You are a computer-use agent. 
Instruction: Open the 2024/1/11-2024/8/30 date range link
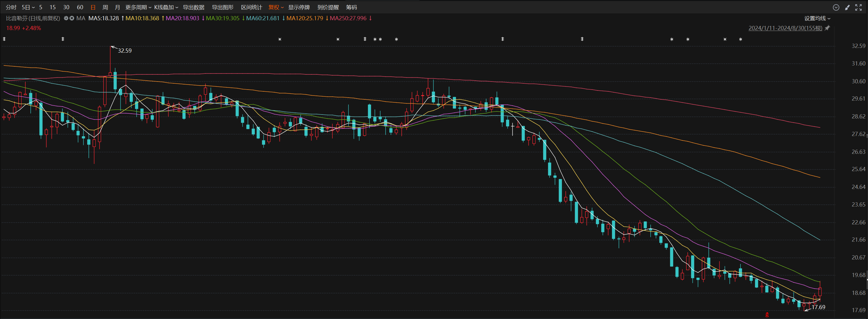click(x=785, y=28)
